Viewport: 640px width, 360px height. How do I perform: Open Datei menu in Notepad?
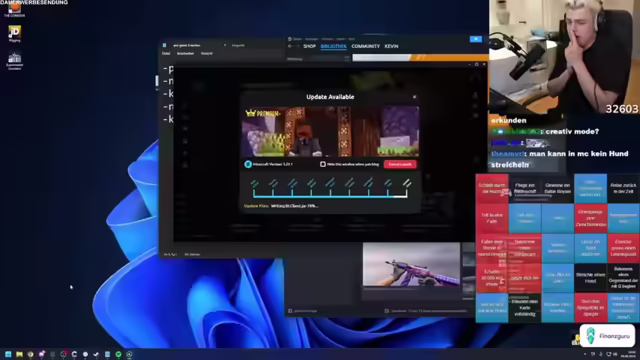coord(166,53)
